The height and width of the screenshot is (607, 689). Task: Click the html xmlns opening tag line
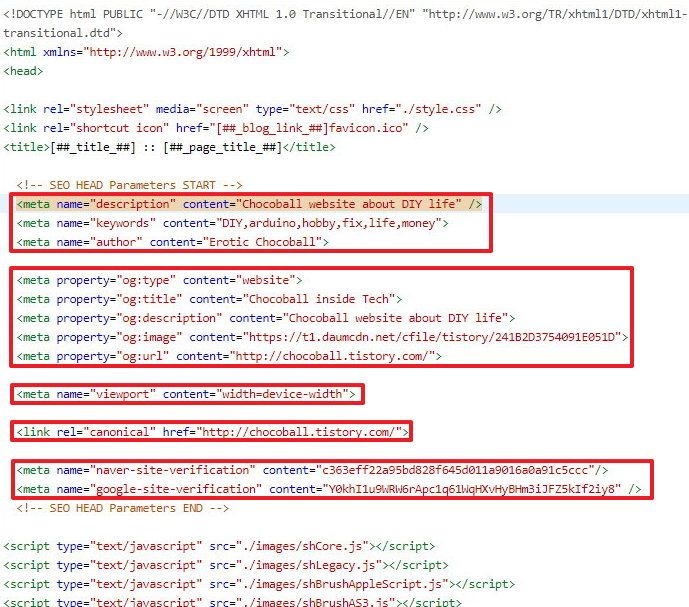[x=146, y=52]
